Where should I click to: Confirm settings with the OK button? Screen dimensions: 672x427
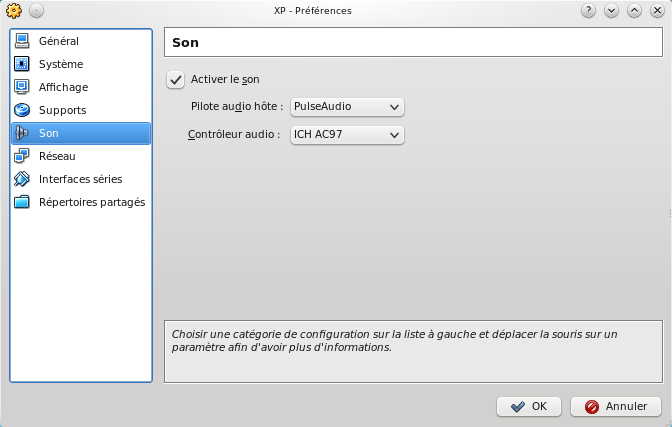(528, 407)
